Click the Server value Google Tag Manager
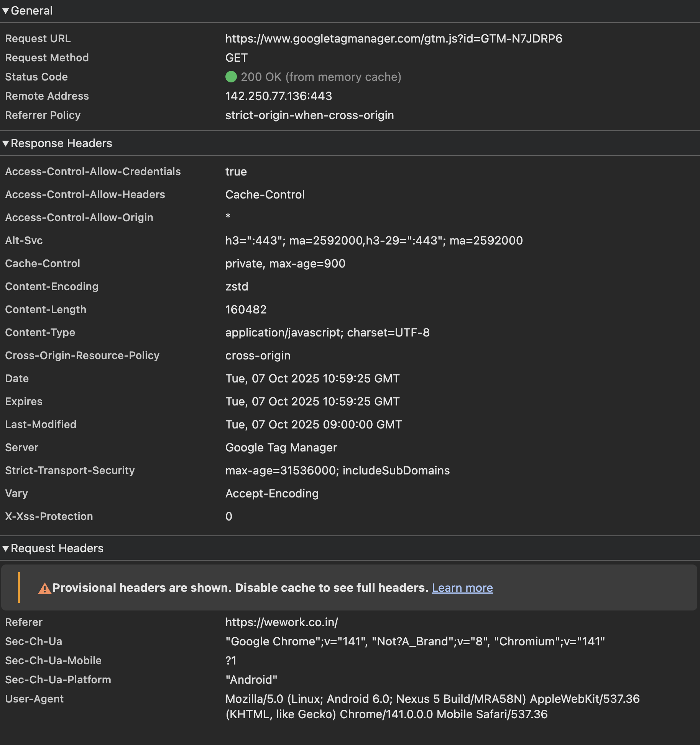This screenshot has height=745, width=700. (x=281, y=448)
